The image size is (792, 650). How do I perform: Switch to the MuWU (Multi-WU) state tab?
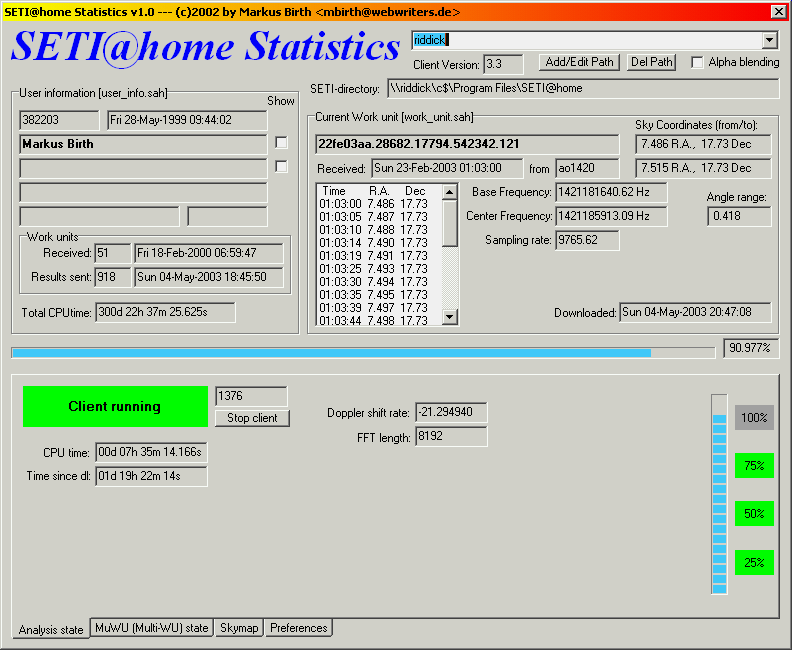152,628
